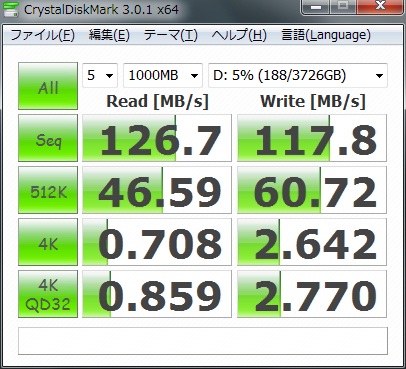Image resolution: width=406 pixels, height=369 pixels.
Task: Click the 4K QD32 read result 0.859
Action: 157,294
